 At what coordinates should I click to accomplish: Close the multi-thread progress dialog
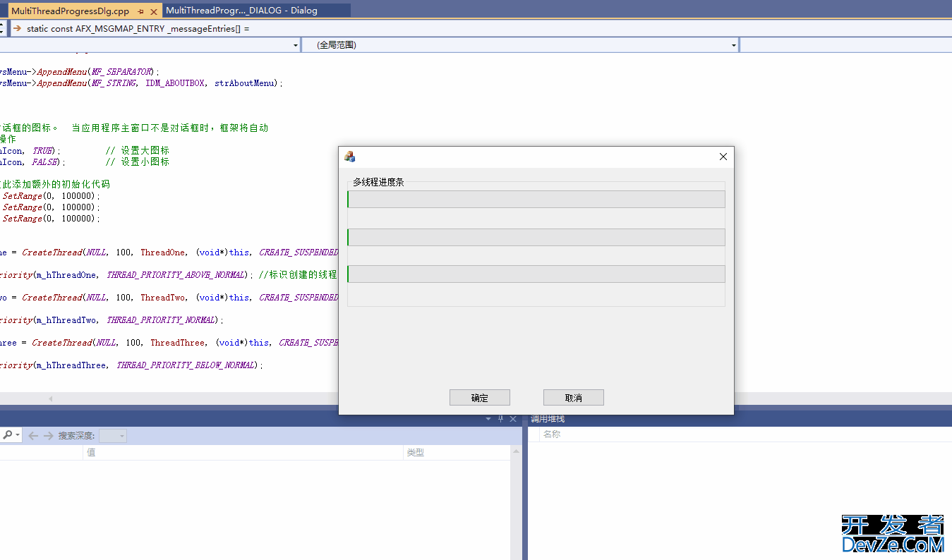pos(723,157)
